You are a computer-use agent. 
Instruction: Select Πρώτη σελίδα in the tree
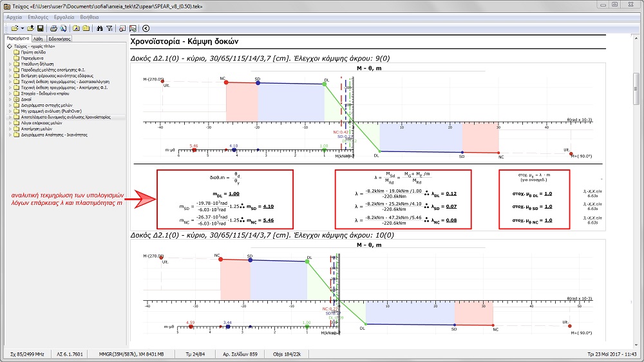coord(30,53)
